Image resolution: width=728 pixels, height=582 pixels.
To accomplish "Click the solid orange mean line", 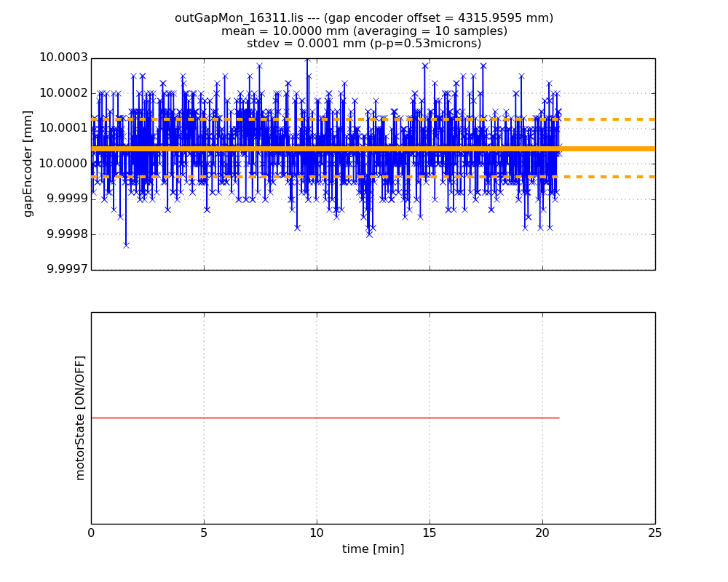I will (608, 148).
